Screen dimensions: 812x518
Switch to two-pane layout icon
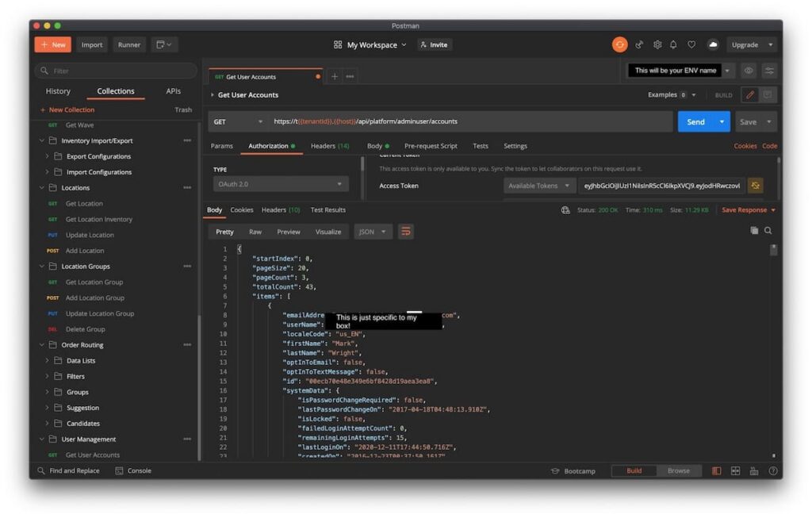tap(735, 471)
